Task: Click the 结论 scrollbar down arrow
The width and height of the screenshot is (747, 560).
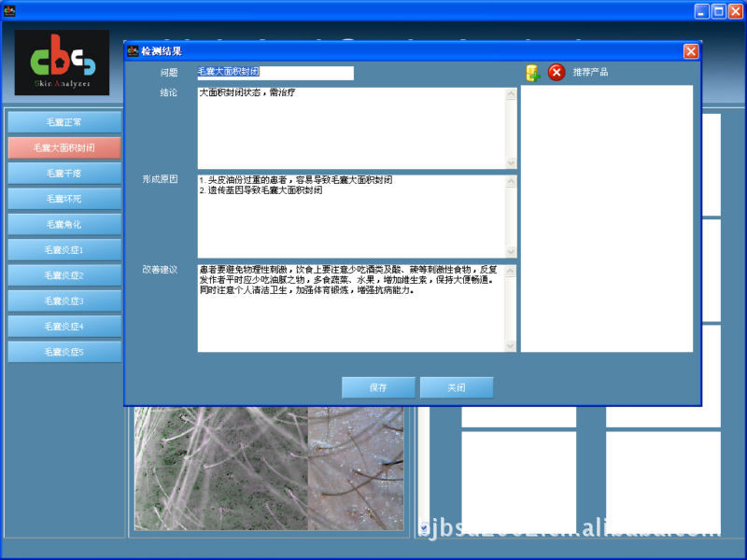Action: [x=511, y=162]
